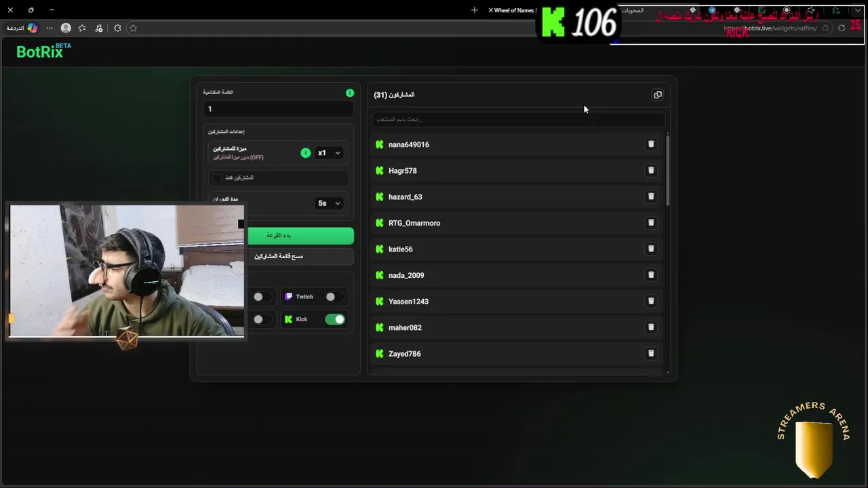The width and height of the screenshot is (868, 488).
Task: Open the 5s spin duration dropdown
Action: pyautogui.click(x=330, y=203)
